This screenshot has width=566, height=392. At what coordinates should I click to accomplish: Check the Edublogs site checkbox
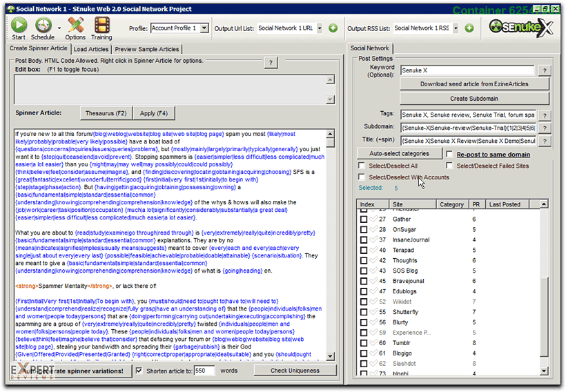[x=364, y=291]
